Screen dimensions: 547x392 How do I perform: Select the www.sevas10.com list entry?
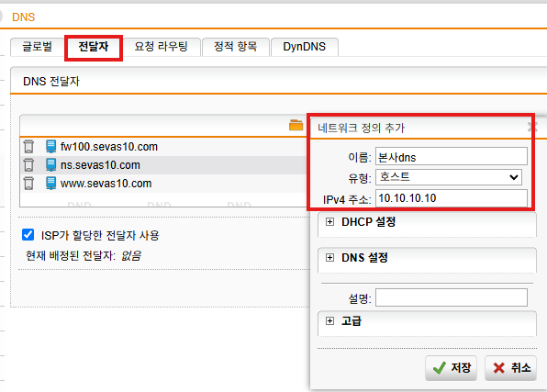pyautogui.click(x=106, y=184)
